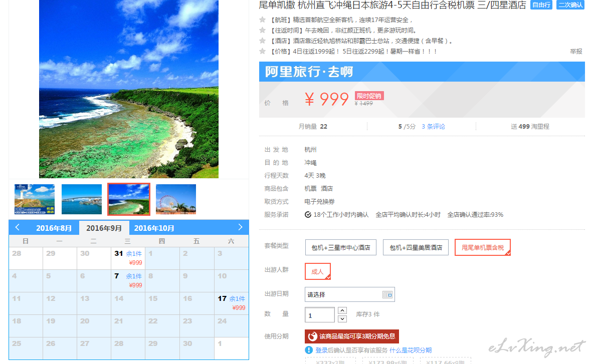Switch calendar to 2016年9月 tab
The width and height of the screenshot is (591, 364).
[x=104, y=228]
